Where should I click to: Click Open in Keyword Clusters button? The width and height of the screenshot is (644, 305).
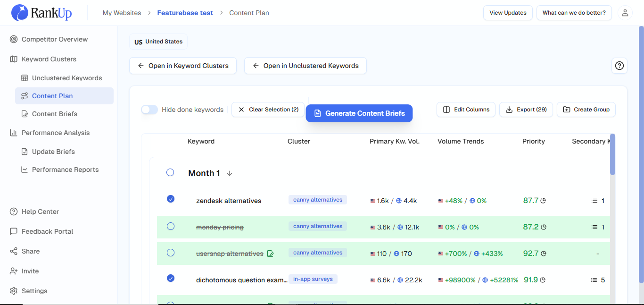pos(183,66)
